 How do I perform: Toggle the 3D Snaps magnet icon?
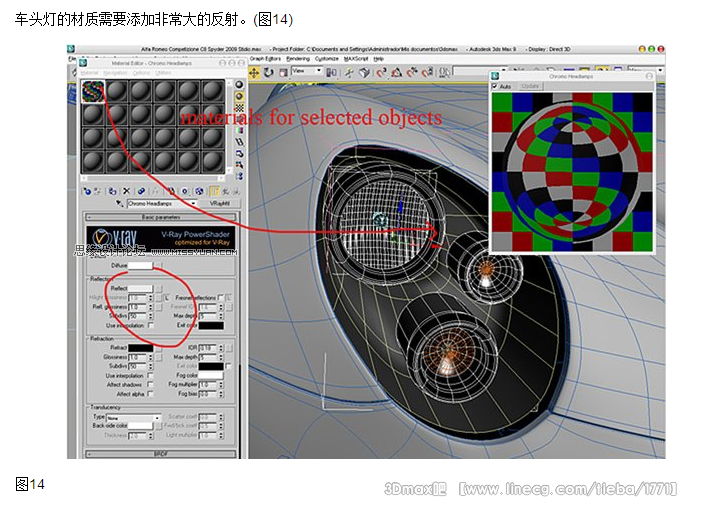[382, 72]
